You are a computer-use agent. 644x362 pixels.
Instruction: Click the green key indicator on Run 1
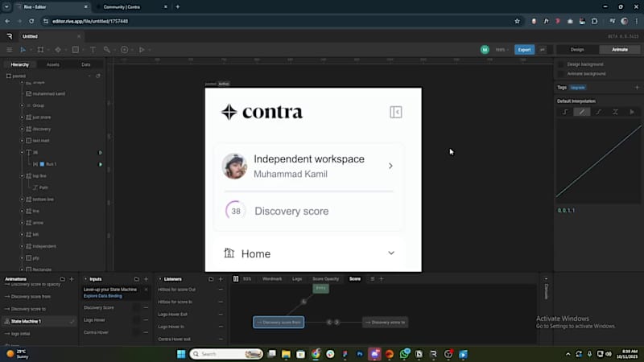point(100,164)
